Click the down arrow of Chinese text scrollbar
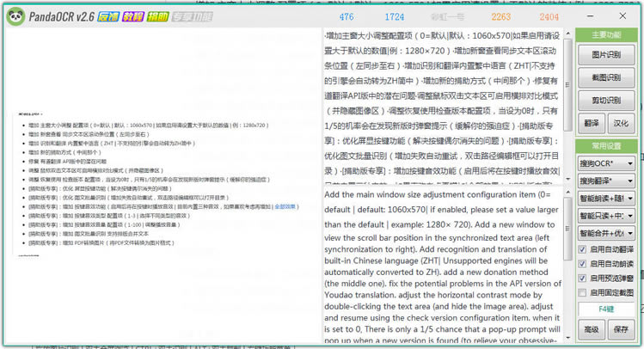644x349 pixels. point(568,179)
